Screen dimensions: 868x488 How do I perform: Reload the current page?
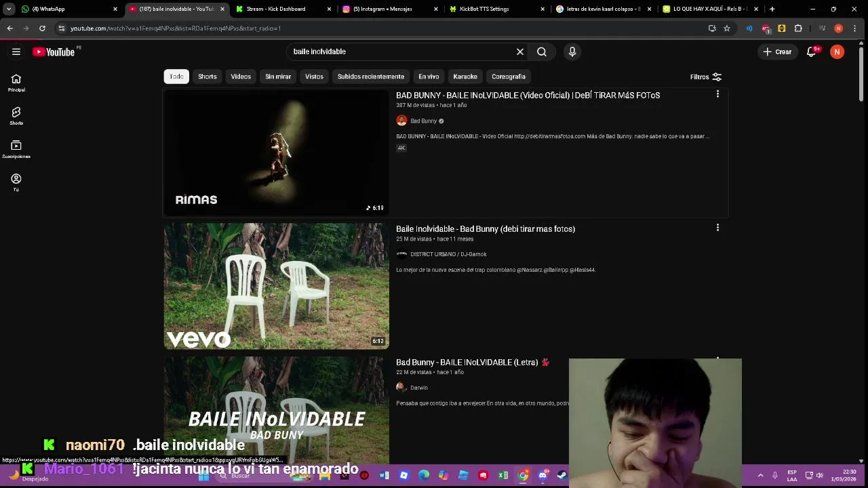point(42,28)
